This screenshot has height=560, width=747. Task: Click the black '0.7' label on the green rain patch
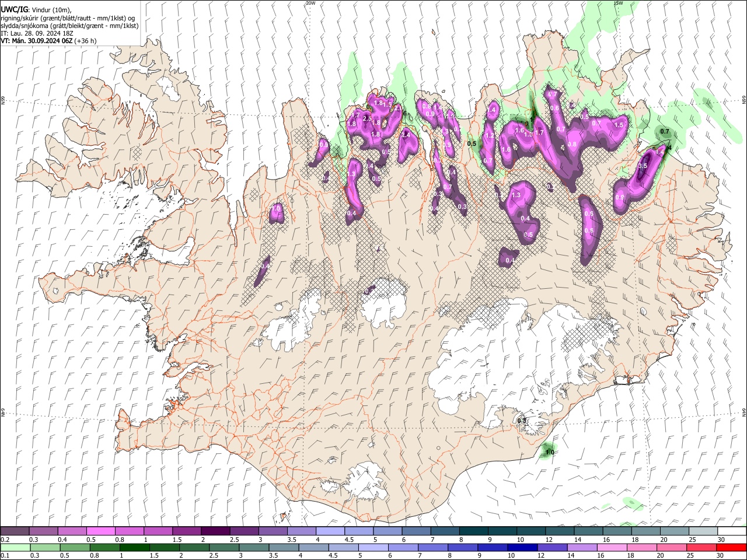click(664, 132)
